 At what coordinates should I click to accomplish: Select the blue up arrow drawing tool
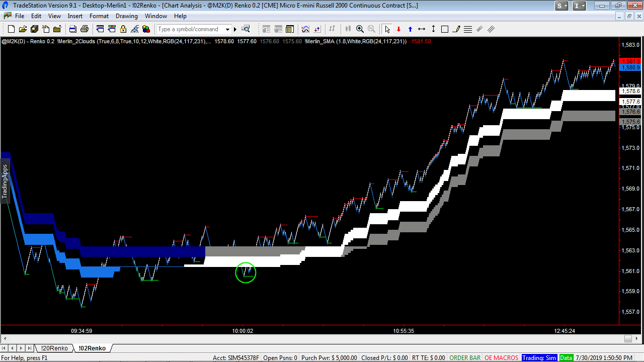410,29
